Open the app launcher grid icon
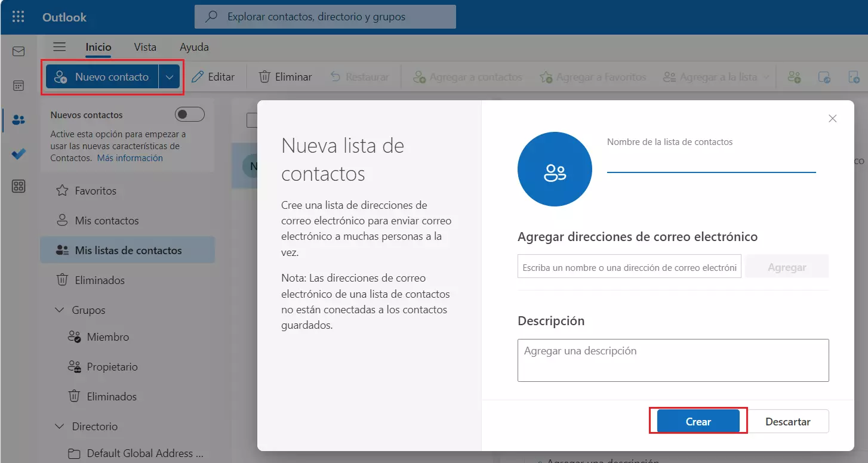868x463 pixels. tap(18, 17)
